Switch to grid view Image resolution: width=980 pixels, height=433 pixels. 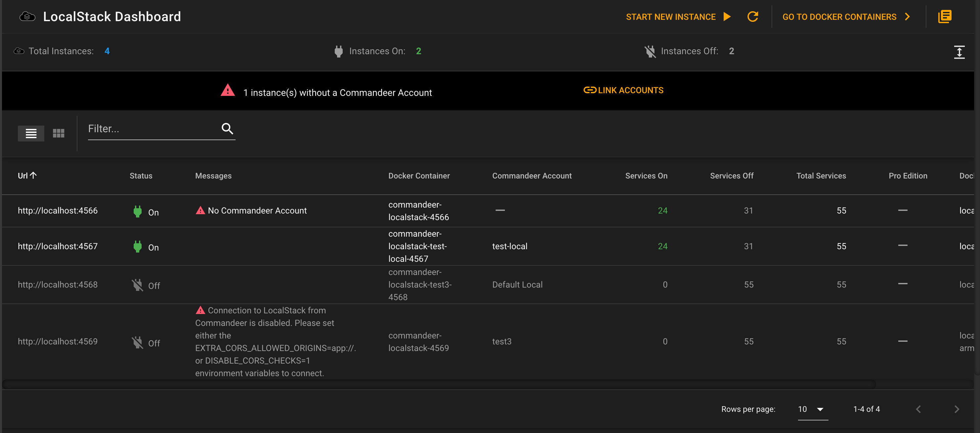(59, 134)
